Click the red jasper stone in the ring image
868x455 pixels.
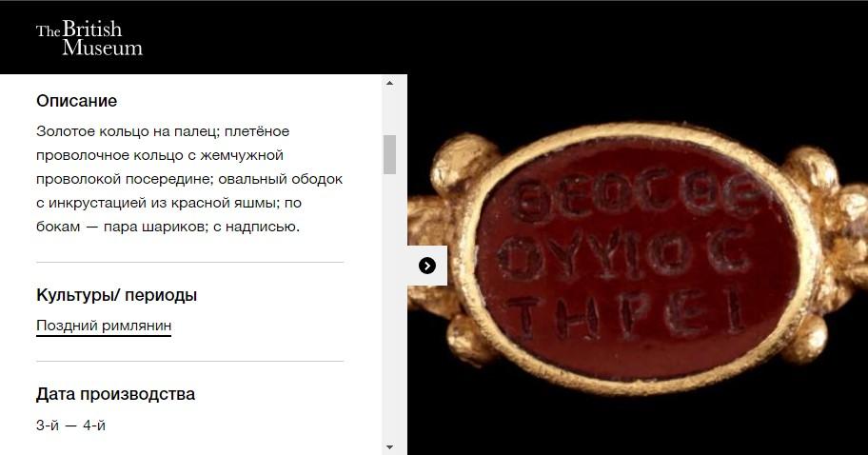(637, 257)
